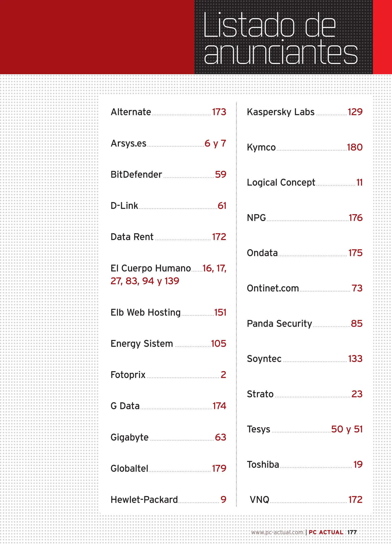Click page number 172 beside Data Rent
Screen dimensions: 392x544
[x=219, y=237]
